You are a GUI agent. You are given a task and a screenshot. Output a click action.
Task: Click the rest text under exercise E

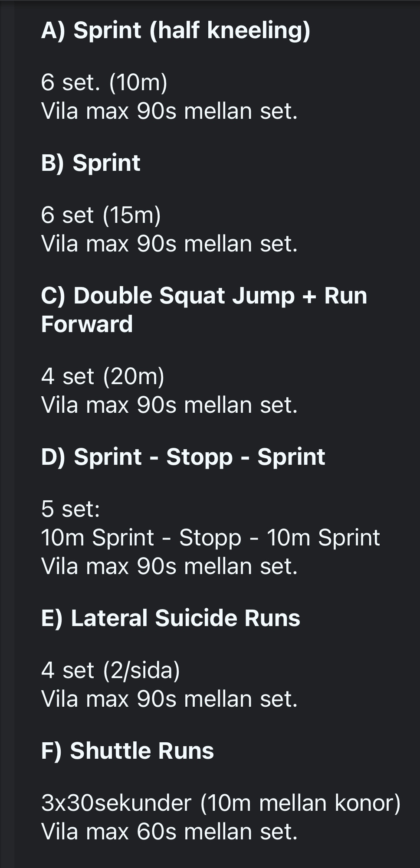coord(169,699)
